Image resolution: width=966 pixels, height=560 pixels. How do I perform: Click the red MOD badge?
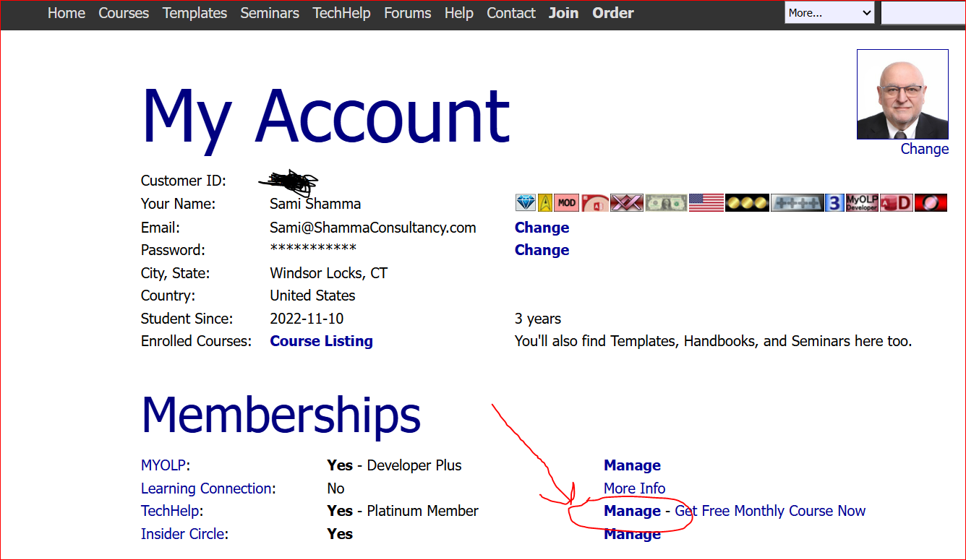tap(567, 203)
